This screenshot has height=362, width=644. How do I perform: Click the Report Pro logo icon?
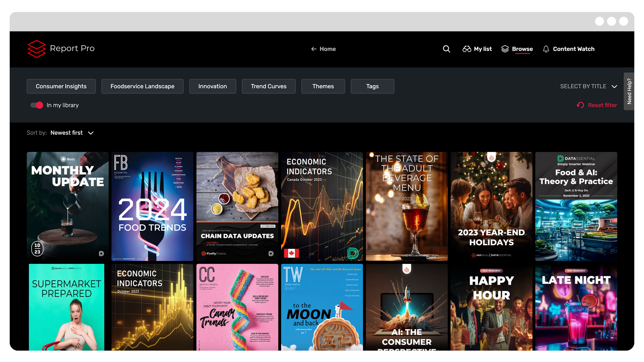click(x=37, y=49)
